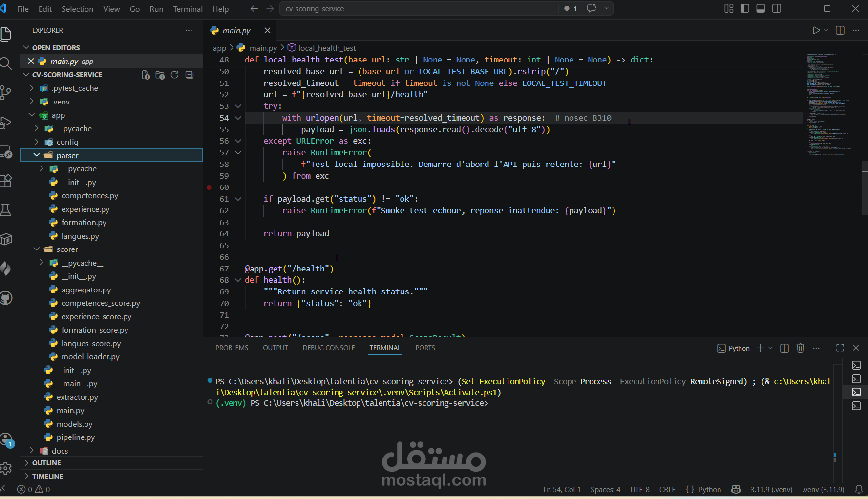Open the Extensions view

[6, 181]
